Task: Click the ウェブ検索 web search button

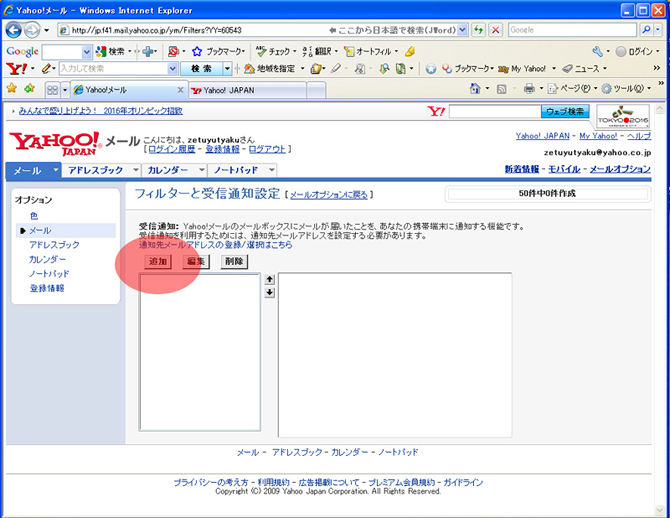Action: (x=565, y=112)
